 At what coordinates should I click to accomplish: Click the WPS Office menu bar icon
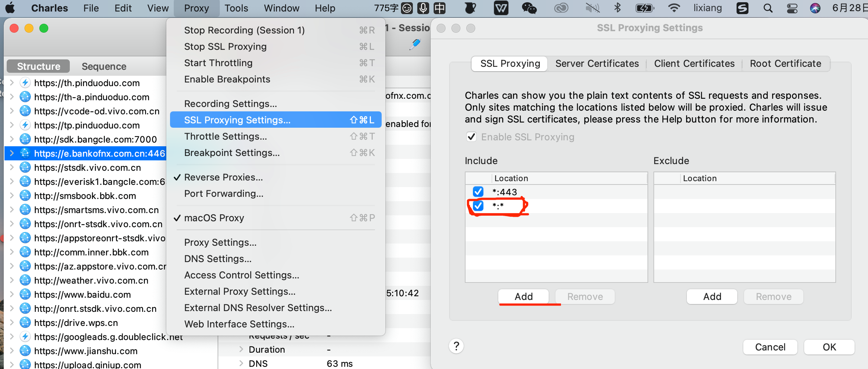(501, 8)
